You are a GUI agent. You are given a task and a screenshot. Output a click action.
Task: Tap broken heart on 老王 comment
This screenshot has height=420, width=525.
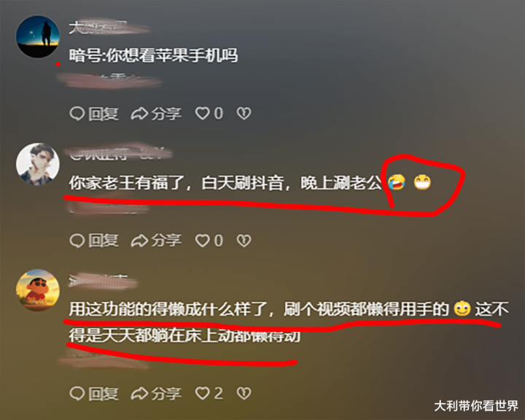point(244,241)
